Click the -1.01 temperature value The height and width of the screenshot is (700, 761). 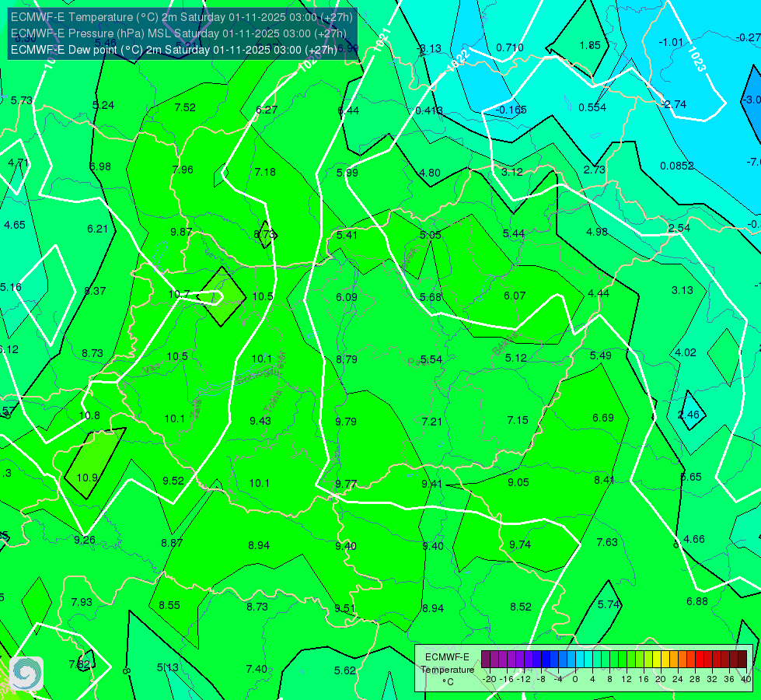671,42
